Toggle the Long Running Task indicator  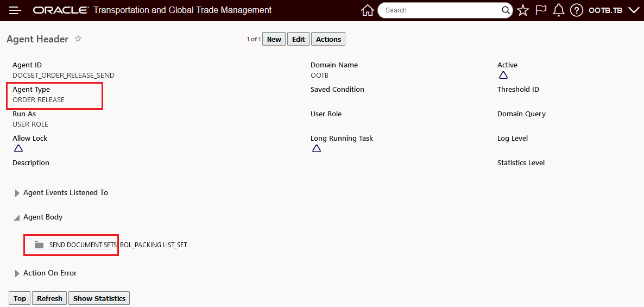point(317,148)
